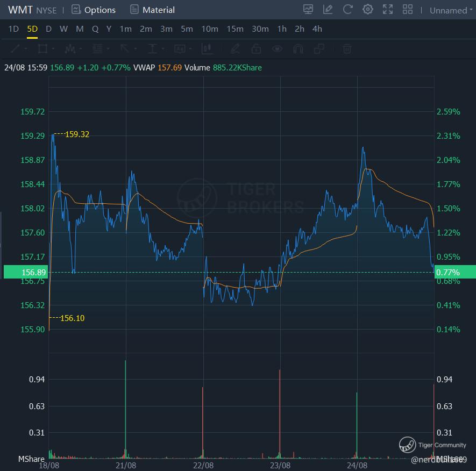Select the 5D timeframe tab

click(x=32, y=29)
